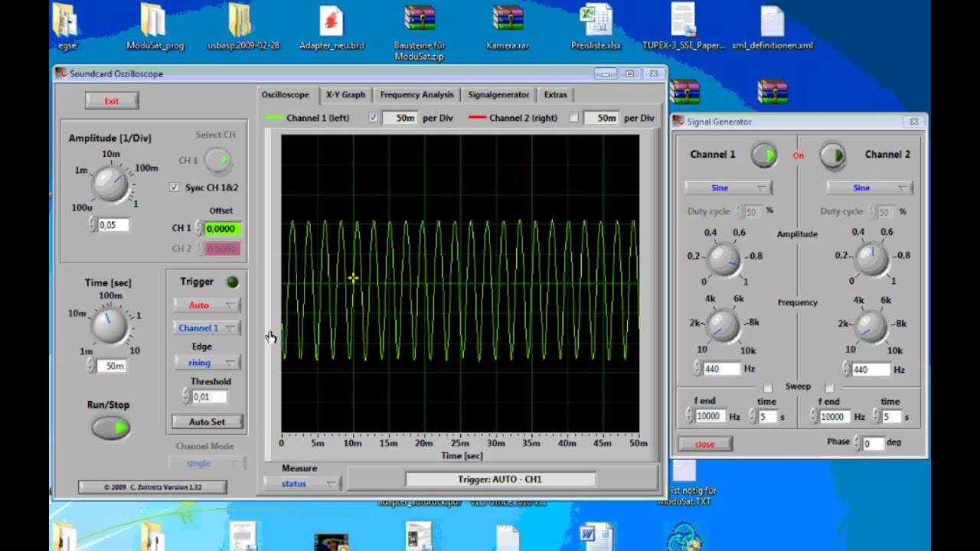This screenshot has height=551, width=980.
Task: Click Channel 1 f end 10000 field
Action: (x=709, y=416)
